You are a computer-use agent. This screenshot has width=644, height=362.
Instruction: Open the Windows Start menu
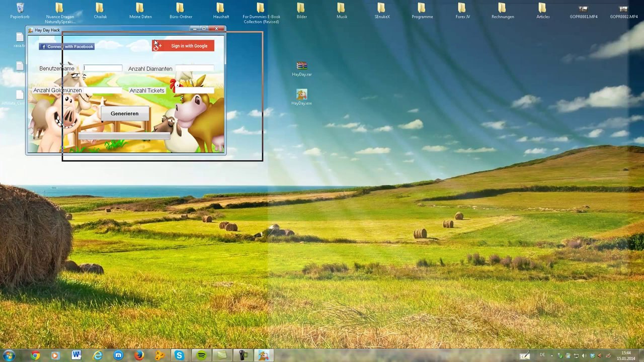coord(9,355)
